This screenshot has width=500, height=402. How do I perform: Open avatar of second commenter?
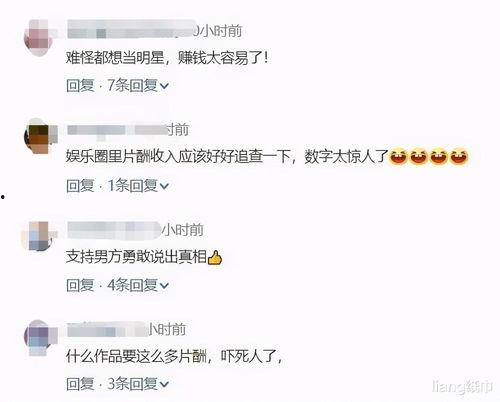click(40, 136)
